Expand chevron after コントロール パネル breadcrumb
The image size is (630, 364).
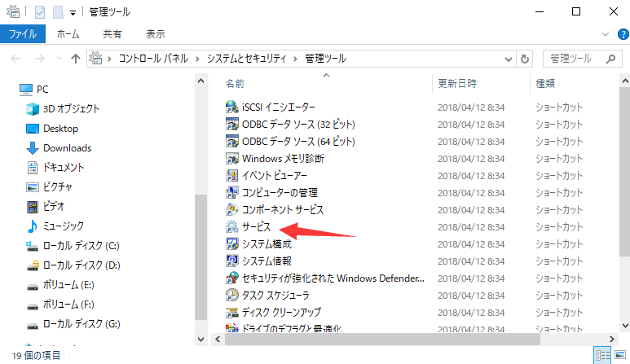(197, 59)
